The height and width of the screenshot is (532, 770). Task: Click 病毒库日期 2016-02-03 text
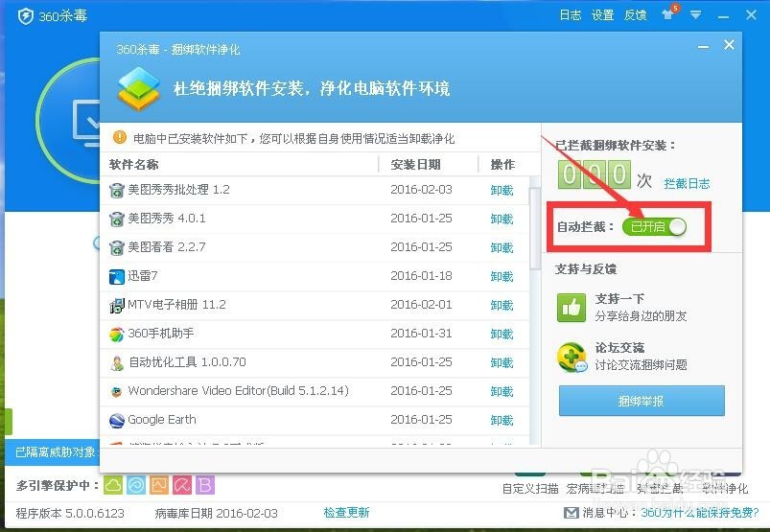pos(217,514)
